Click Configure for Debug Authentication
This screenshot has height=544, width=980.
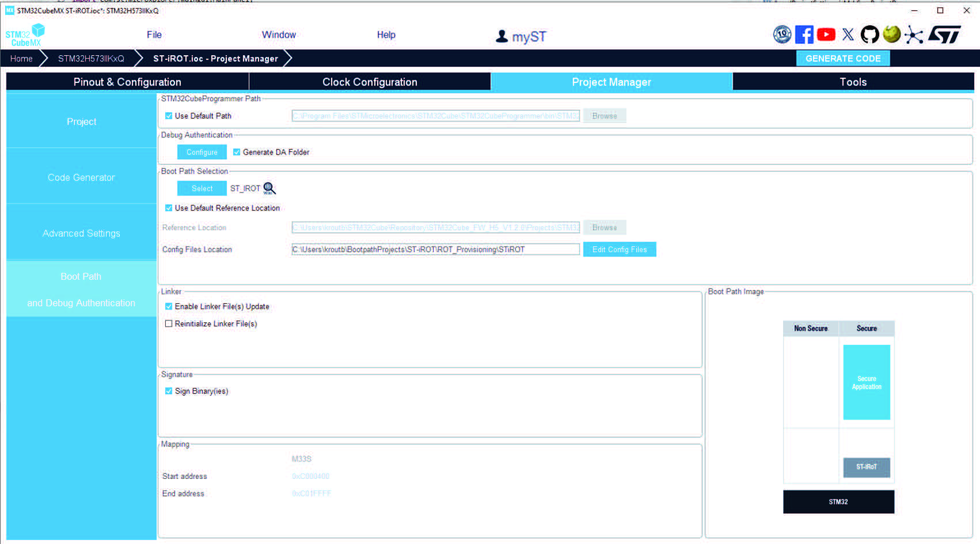(x=202, y=152)
